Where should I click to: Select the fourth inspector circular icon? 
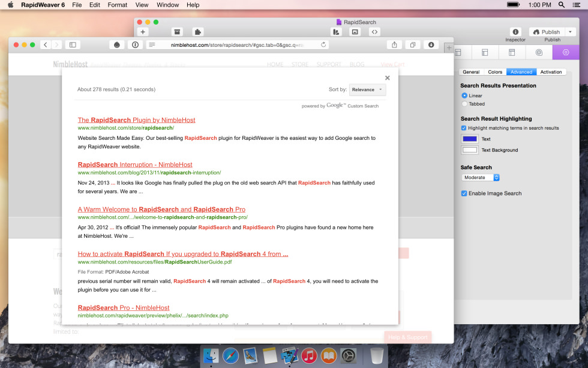click(x=539, y=52)
